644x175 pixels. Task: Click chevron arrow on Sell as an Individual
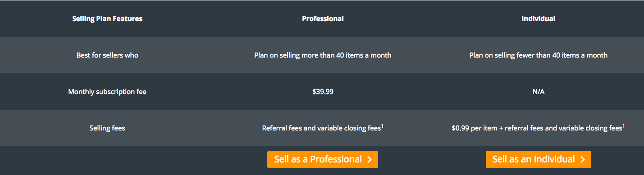583,160
